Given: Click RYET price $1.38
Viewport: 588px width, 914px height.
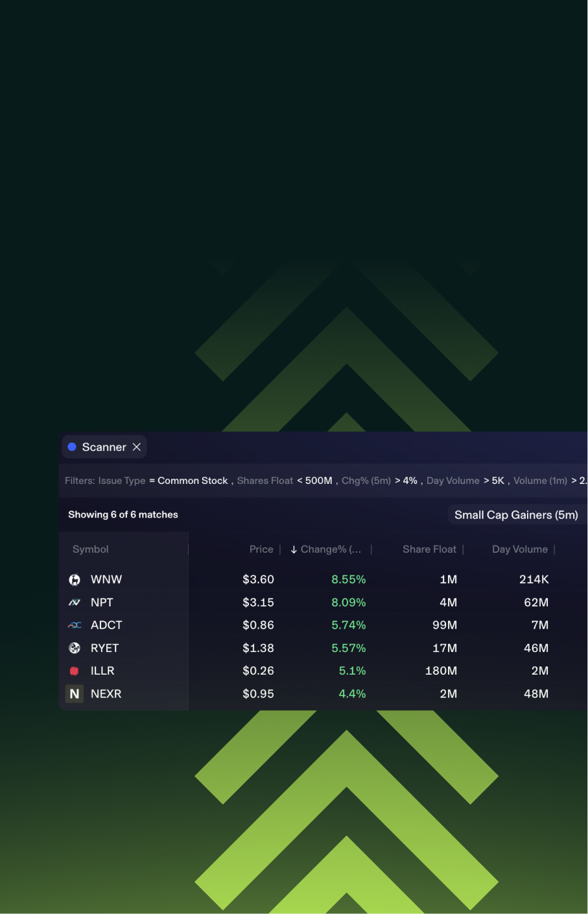Looking at the screenshot, I should click(x=258, y=648).
